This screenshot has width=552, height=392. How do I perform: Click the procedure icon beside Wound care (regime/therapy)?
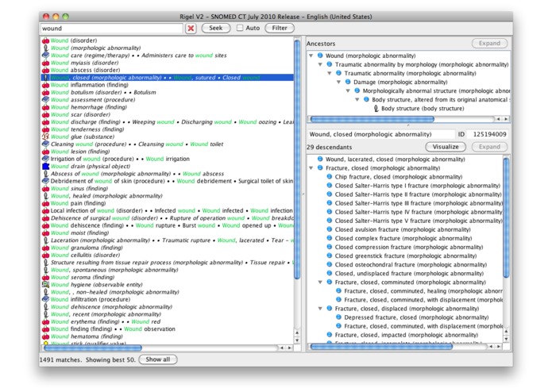[45, 56]
